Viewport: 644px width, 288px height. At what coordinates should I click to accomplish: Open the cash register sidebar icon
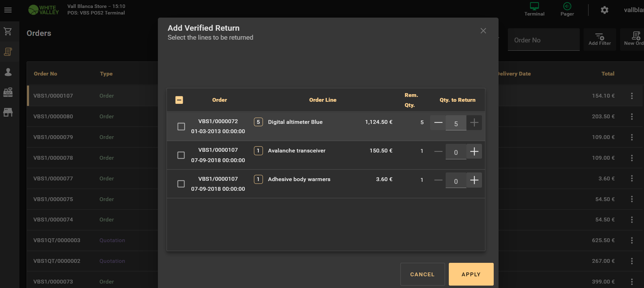click(x=8, y=92)
